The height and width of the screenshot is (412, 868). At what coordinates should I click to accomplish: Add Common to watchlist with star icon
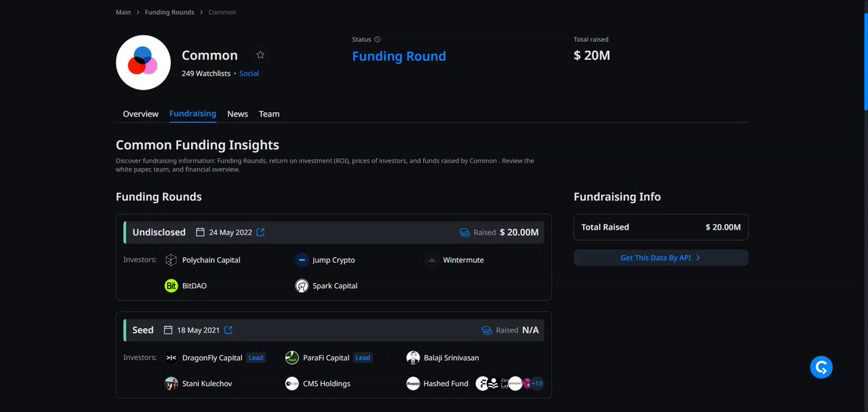(260, 55)
